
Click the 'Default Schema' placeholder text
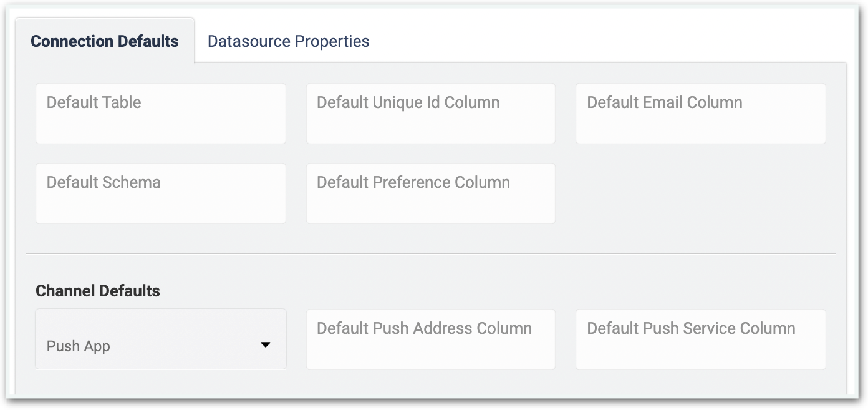(x=104, y=182)
